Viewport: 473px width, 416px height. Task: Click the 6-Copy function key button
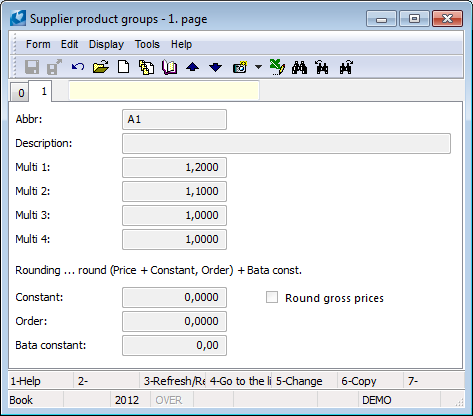pyautogui.click(x=371, y=381)
